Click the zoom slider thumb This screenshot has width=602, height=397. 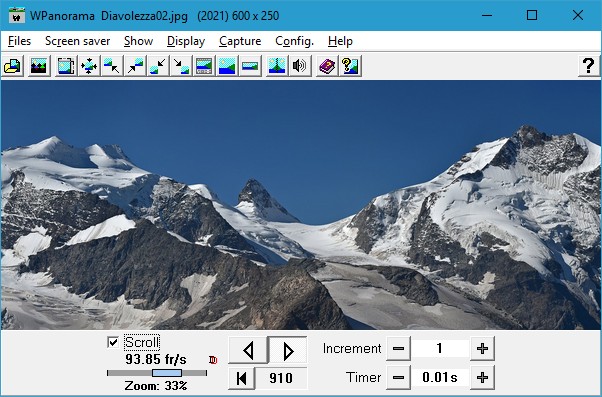167,373
